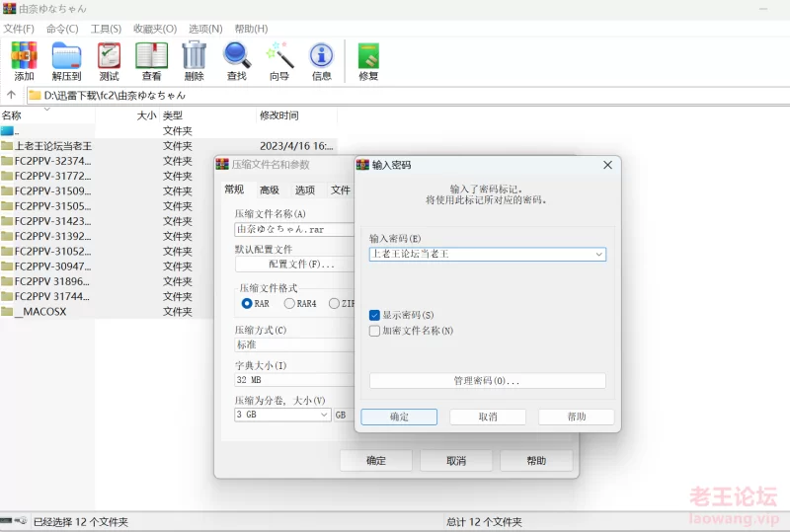Select the FC2PPV-30947 folder icon
The height and width of the screenshot is (532, 790).
point(7,266)
